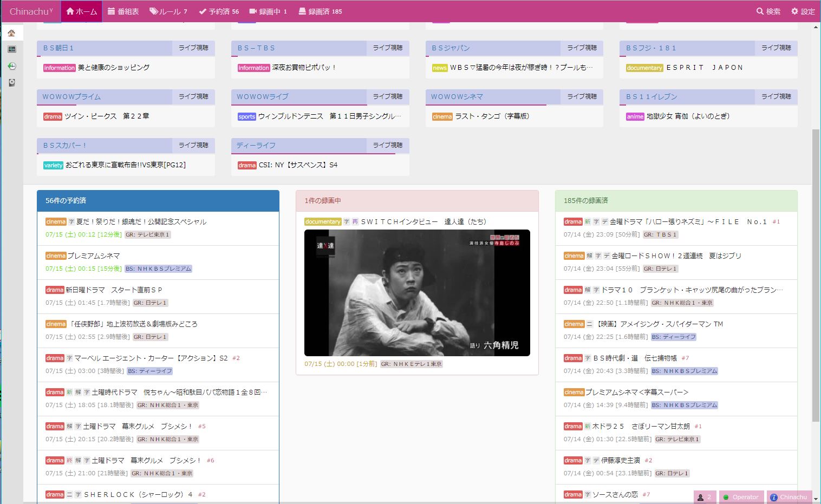Start ライブ視聴 for WOWOWシネマ
This screenshot has width=821, height=504.
[x=582, y=96]
